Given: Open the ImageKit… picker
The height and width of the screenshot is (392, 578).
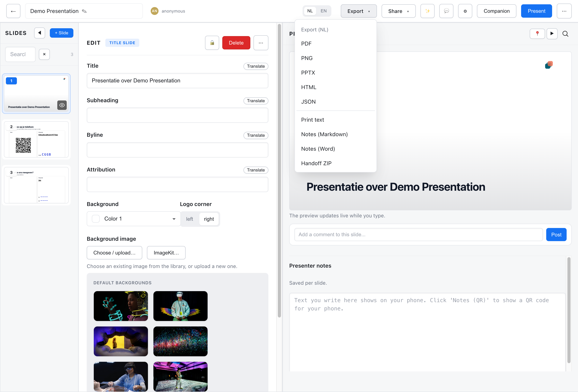Looking at the screenshot, I should tap(166, 253).
